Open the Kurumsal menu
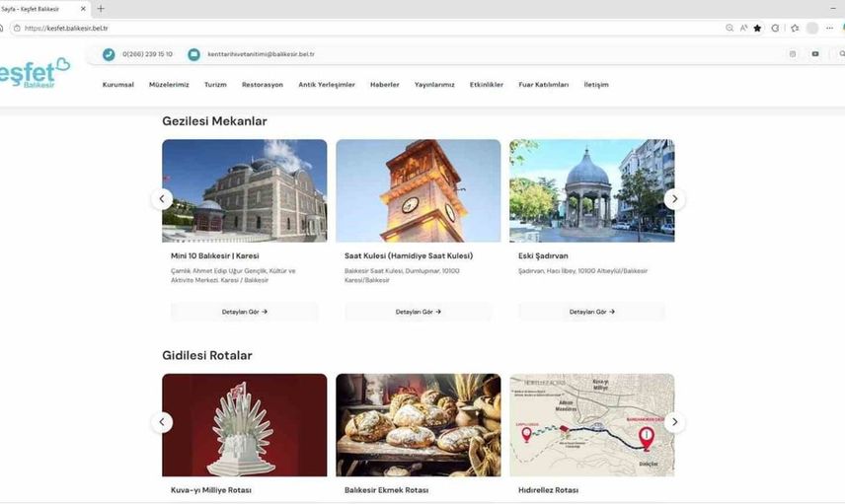The height and width of the screenshot is (504, 845). click(x=118, y=85)
